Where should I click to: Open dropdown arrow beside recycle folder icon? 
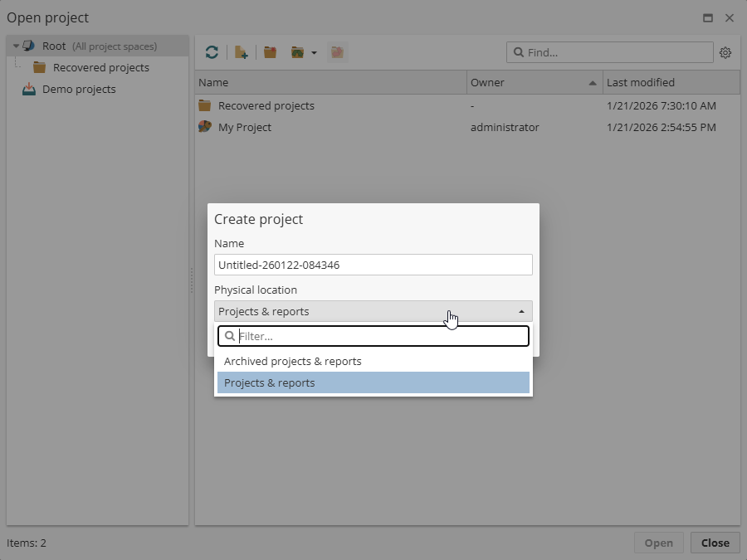314,53
